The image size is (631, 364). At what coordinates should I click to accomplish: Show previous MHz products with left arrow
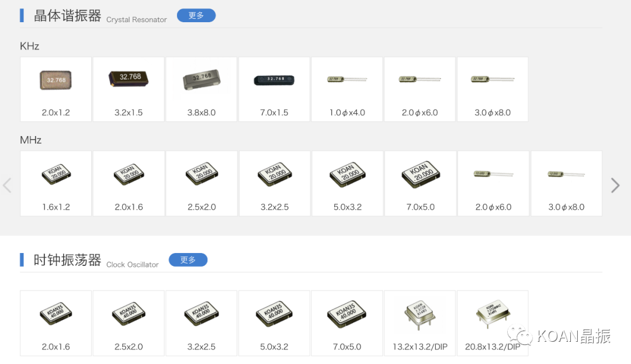pos(7,185)
